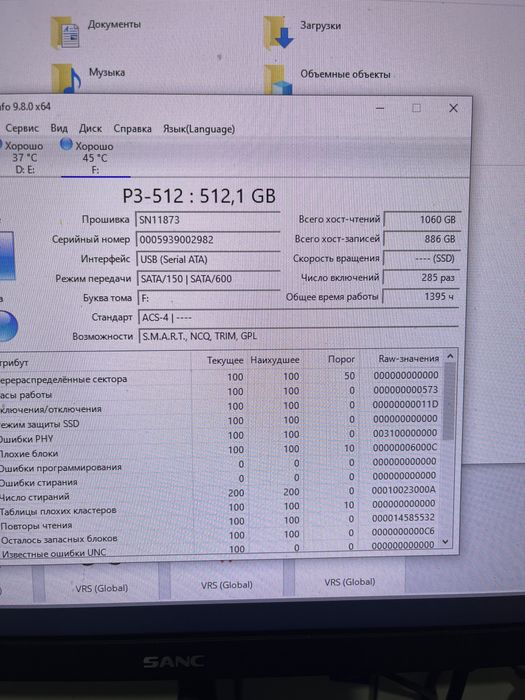The image size is (525, 700).
Task: Click the total host reads value 1060 GB
Action: [422, 219]
